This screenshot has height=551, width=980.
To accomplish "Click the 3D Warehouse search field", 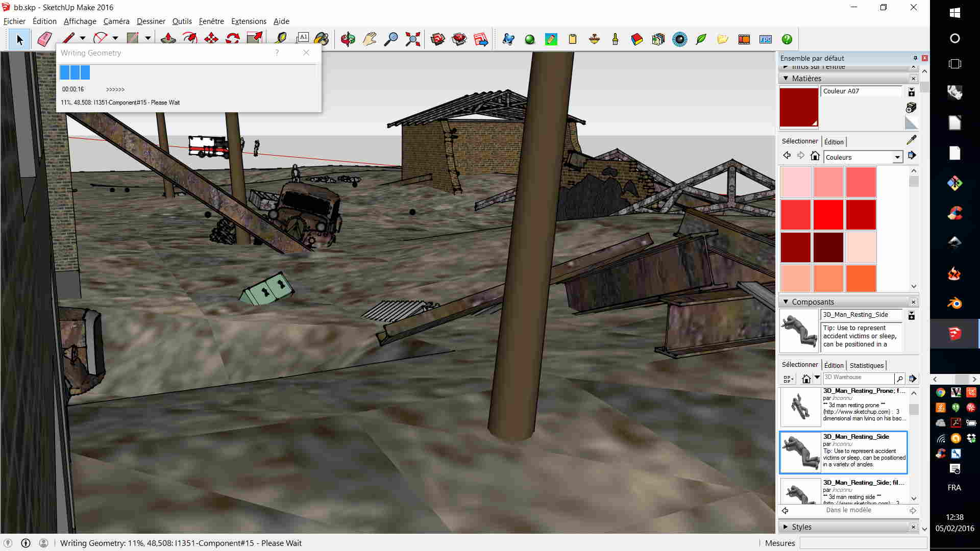I will [x=859, y=378].
